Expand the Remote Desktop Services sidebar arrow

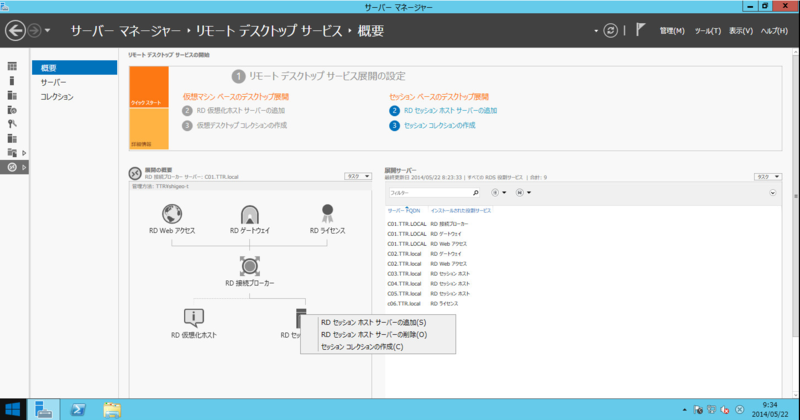point(24,167)
